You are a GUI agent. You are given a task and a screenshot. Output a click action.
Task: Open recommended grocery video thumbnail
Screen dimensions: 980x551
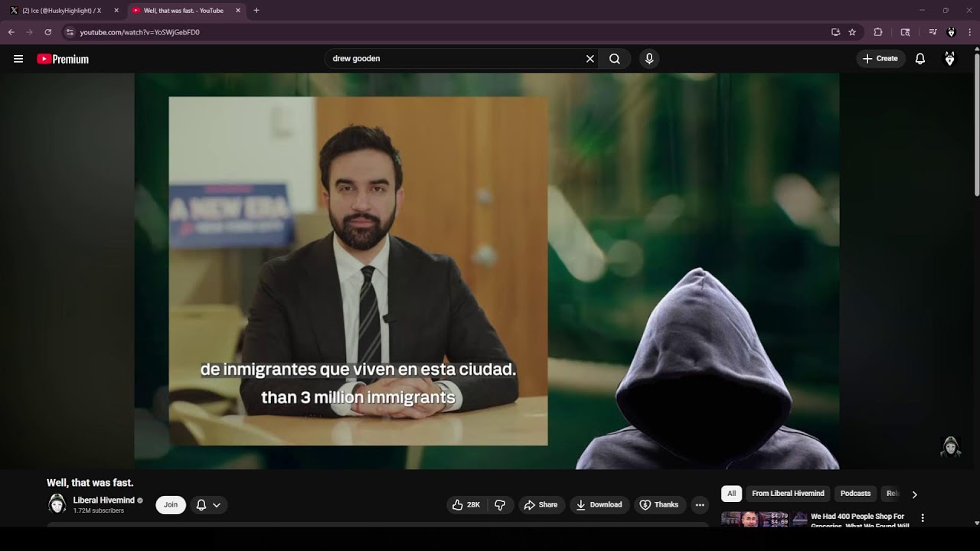(x=764, y=520)
